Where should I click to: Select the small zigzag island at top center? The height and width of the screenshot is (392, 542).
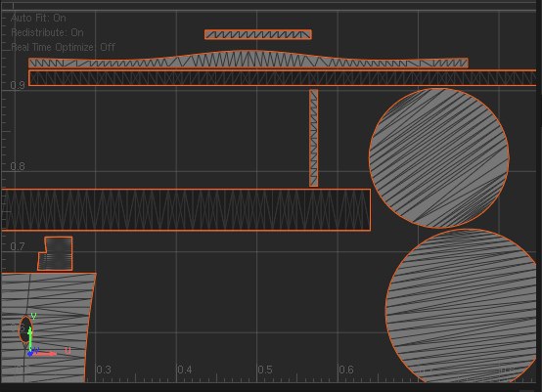(258, 34)
